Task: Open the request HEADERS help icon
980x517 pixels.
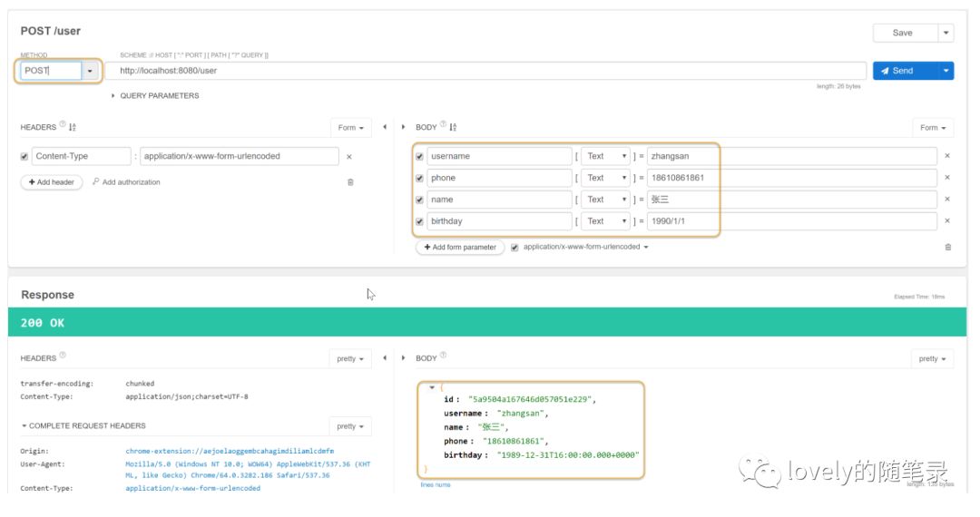Action: coord(63,123)
